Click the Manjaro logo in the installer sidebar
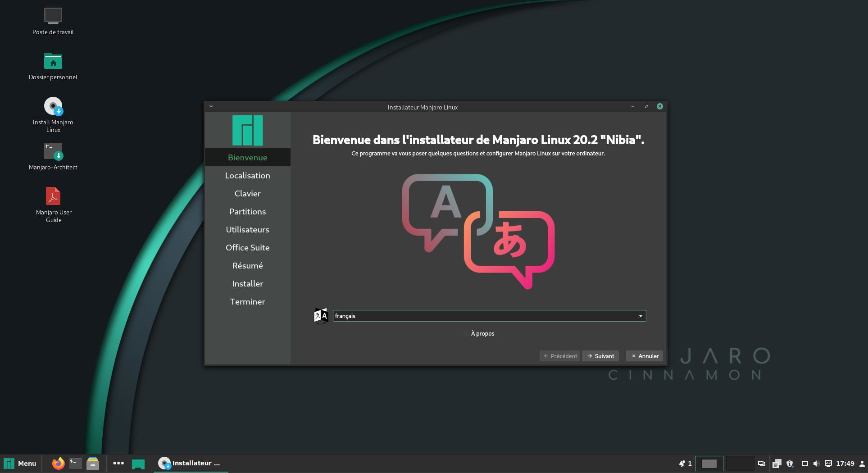Viewport: 868px width, 473px height. 248,130
